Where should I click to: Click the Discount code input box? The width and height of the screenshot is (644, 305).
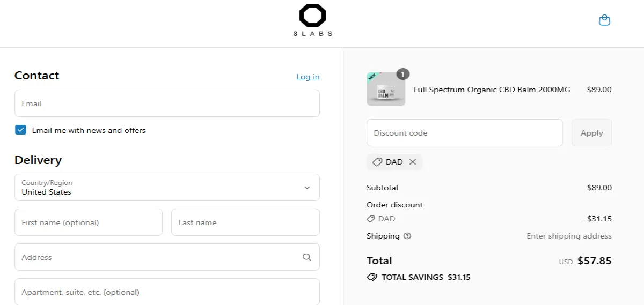tap(464, 133)
